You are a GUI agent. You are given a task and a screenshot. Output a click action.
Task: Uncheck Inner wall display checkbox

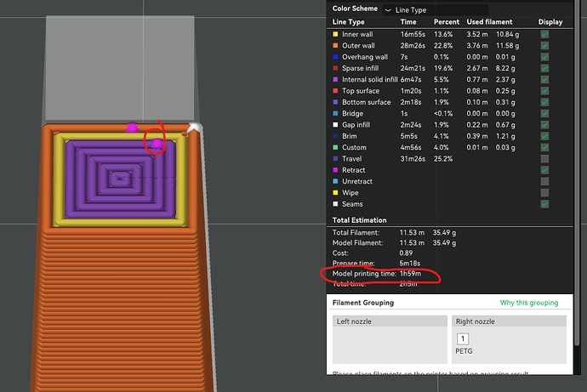pos(544,34)
